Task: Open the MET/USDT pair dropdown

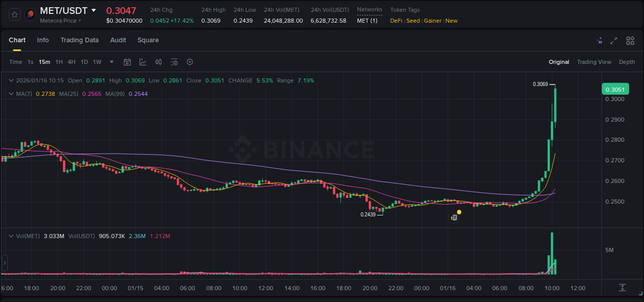Action: tap(93, 10)
